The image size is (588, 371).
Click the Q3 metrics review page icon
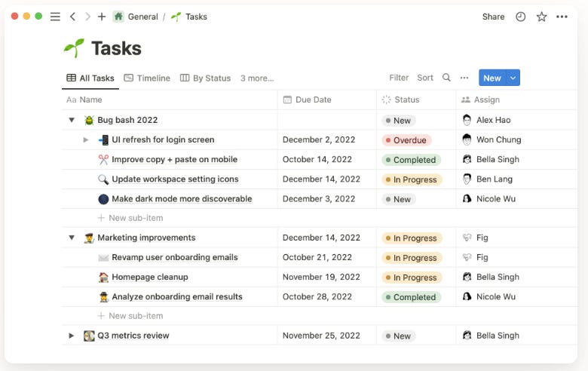(89, 336)
